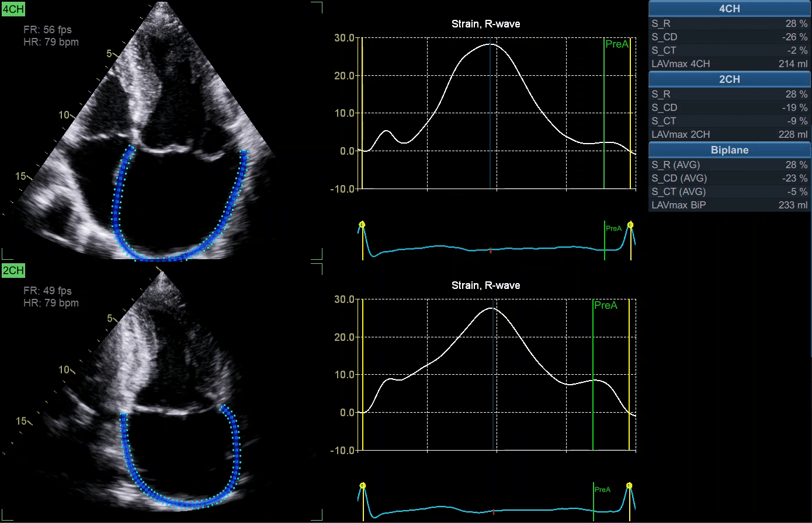The width and height of the screenshot is (812, 523).
Task: Select the PreA label in 4CH strain graph
Action: [x=617, y=44]
